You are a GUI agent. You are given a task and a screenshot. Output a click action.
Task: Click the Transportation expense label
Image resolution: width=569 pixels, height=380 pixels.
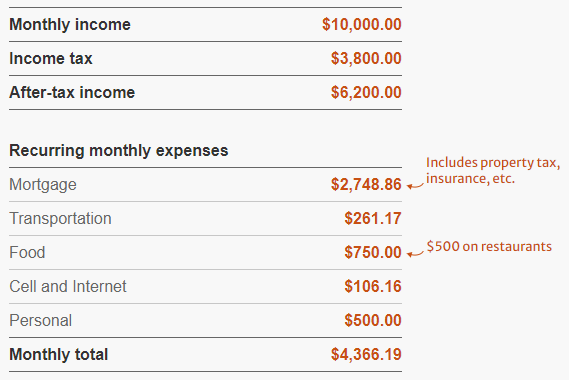60,218
